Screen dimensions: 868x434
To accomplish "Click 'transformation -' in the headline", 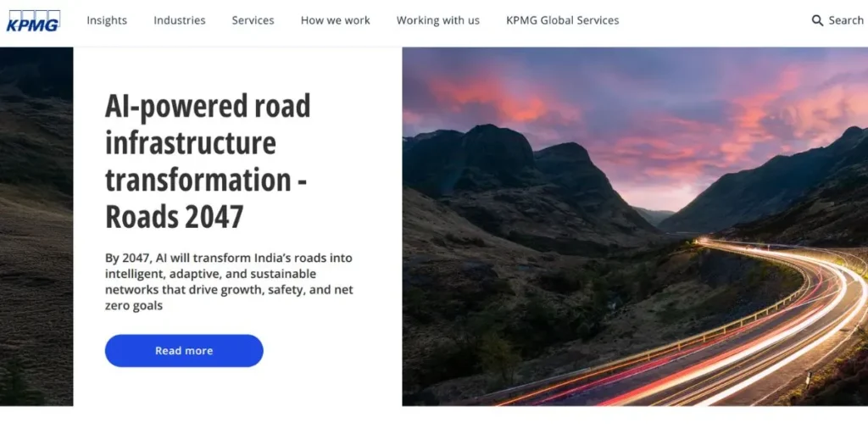I will pos(206,181).
